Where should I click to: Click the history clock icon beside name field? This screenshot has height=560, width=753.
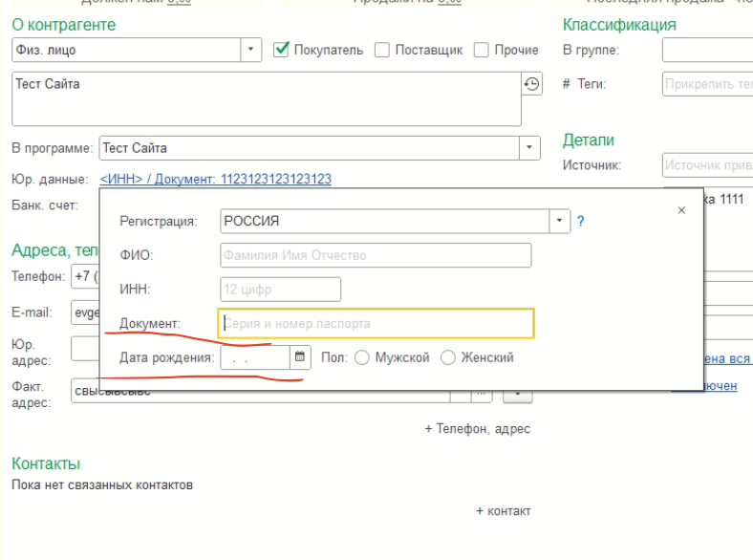(531, 84)
